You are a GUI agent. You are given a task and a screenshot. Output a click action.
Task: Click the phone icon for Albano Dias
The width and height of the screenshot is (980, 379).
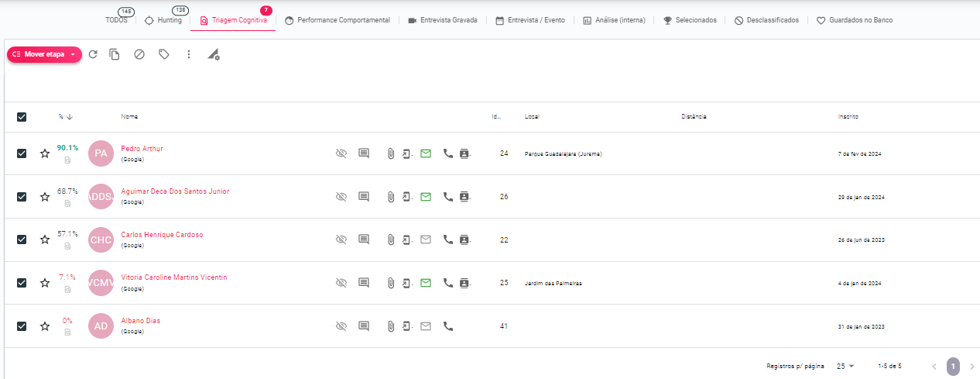point(447,326)
